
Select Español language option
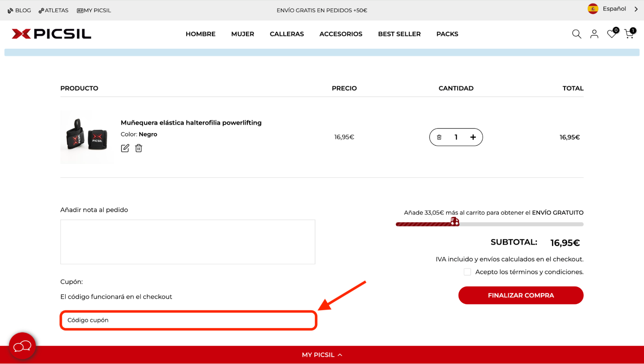point(614,9)
